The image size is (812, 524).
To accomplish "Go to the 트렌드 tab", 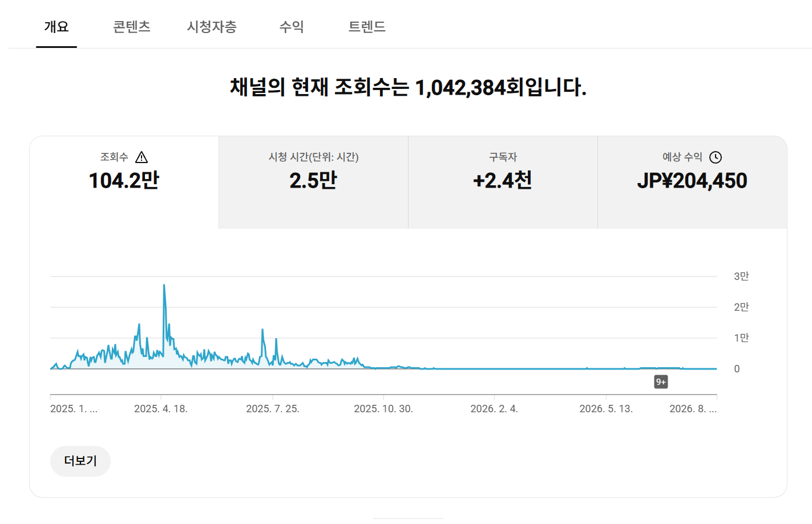I will [x=367, y=27].
